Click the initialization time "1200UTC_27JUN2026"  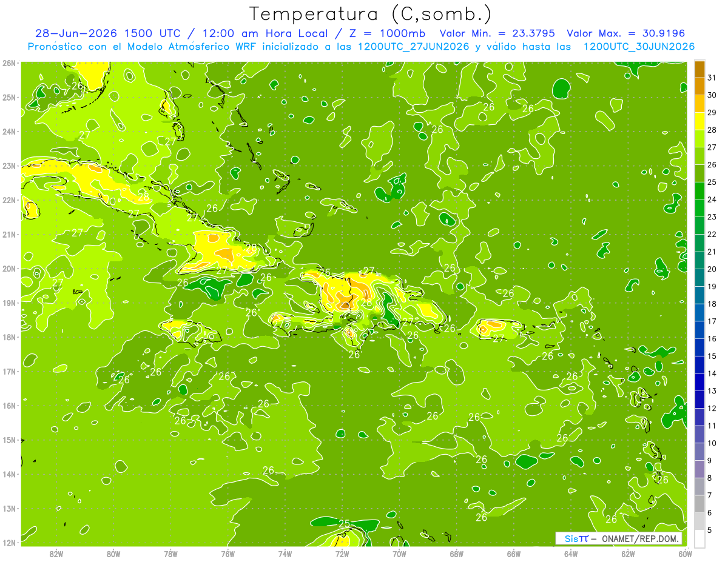point(413,47)
